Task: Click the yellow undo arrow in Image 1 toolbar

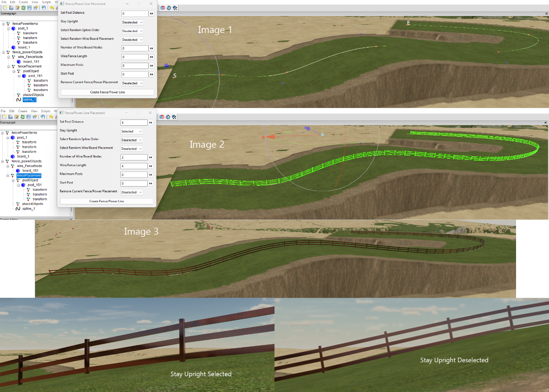Action: [x=51, y=8]
